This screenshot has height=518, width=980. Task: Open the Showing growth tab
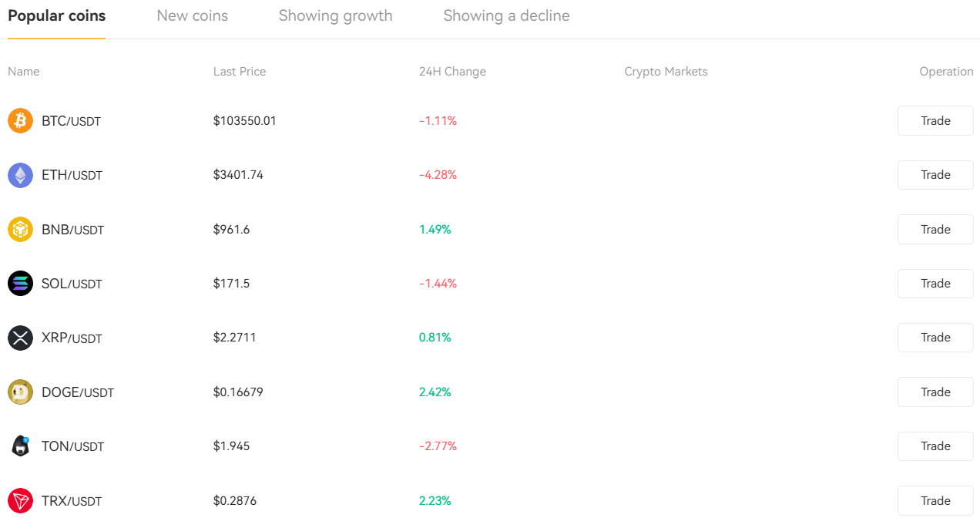pyautogui.click(x=335, y=15)
